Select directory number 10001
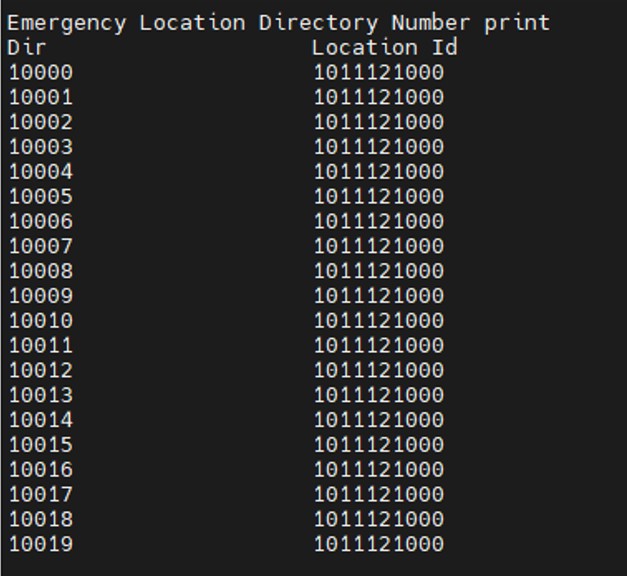This screenshot has height=576, width=627. (x=41, y=97)
